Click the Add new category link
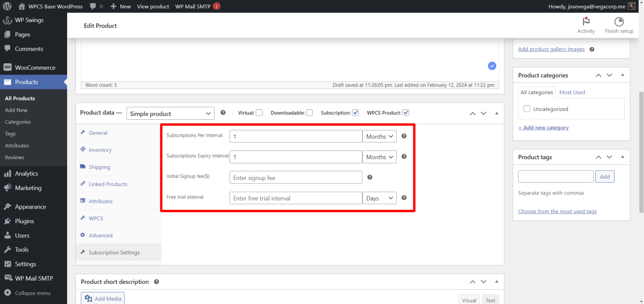 [x=543, y=127]
